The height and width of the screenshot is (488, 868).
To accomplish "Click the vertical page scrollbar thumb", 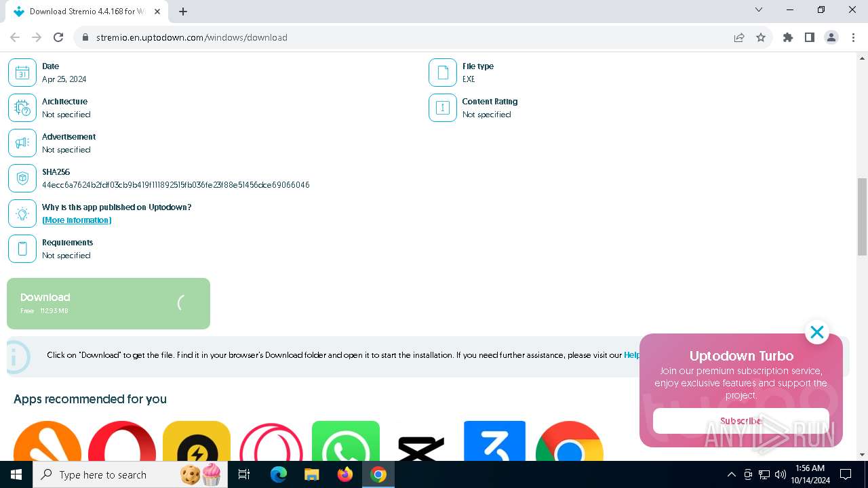I will pos(862,217).
